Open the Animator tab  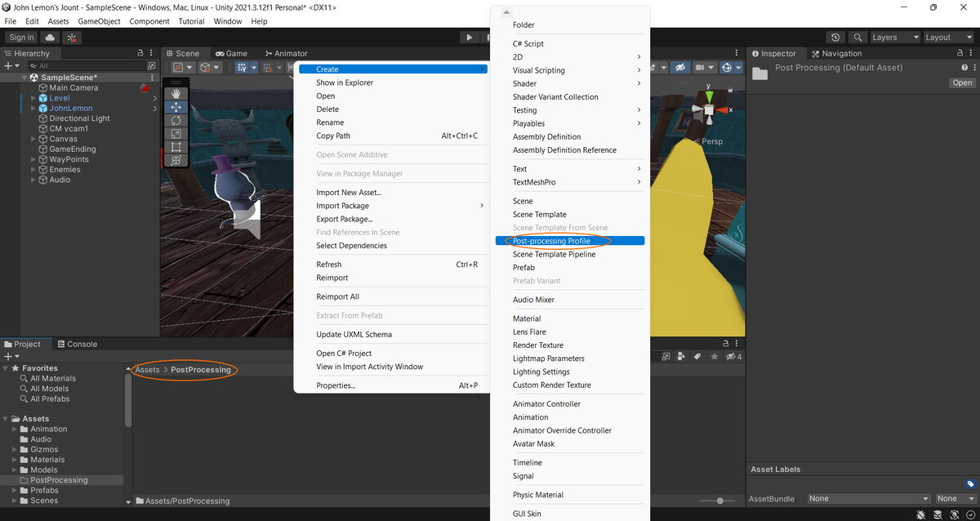click(286, 53)
